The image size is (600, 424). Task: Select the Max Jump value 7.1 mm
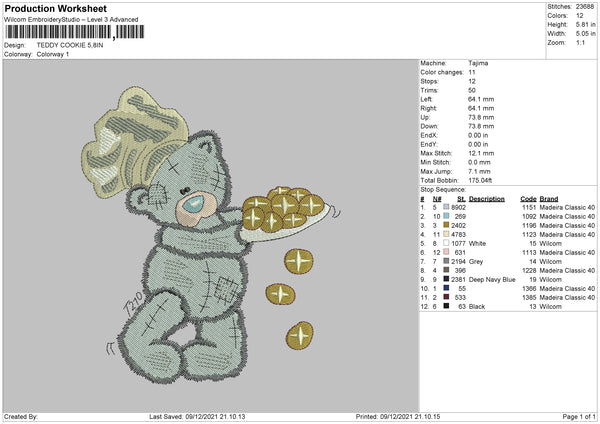[x=479, y=171]
